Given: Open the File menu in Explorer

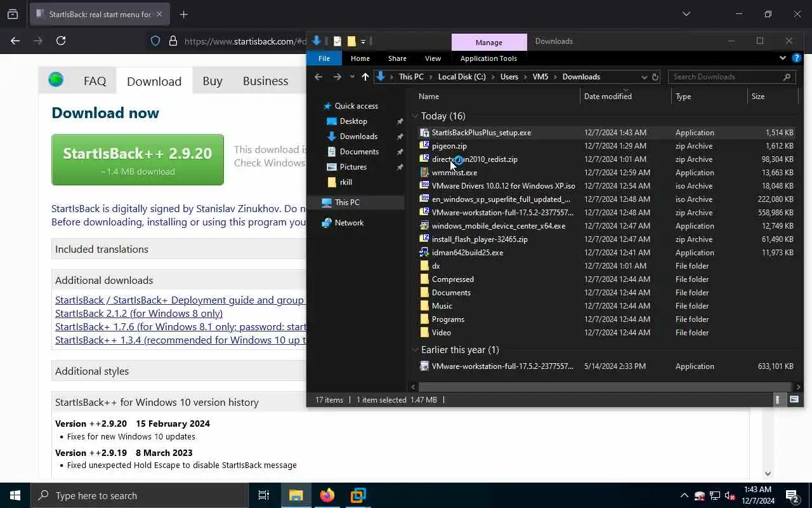Looking at the screenshot, I should [x=324, y=58].
